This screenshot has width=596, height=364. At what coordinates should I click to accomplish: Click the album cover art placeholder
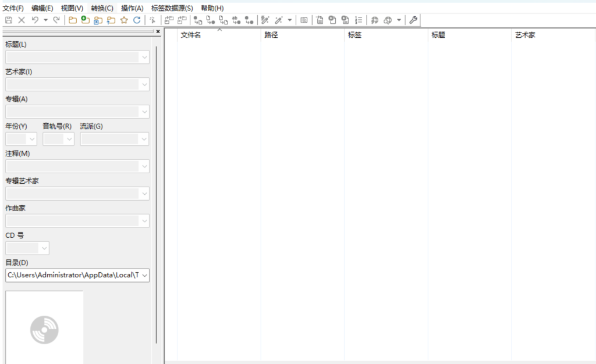44,327
